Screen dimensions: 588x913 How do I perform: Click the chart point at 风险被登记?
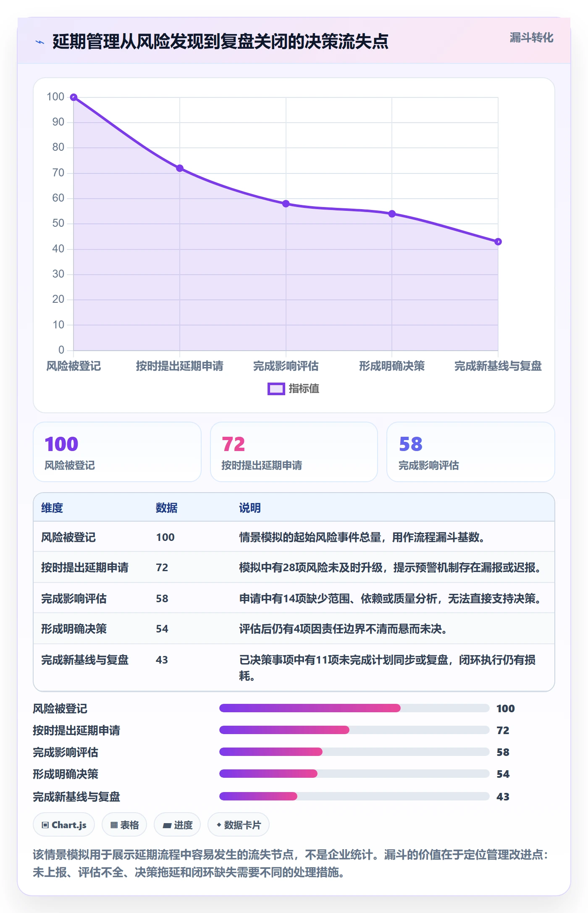[x=73, y=97]
